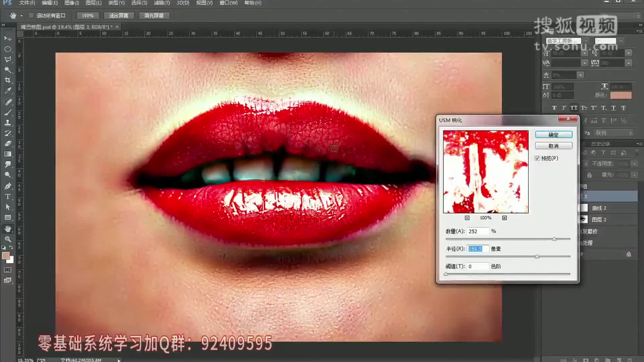The height and width of the screenshot is (362, 644).
Task: Open the 文件(F) menu
Action: (27, 3)
